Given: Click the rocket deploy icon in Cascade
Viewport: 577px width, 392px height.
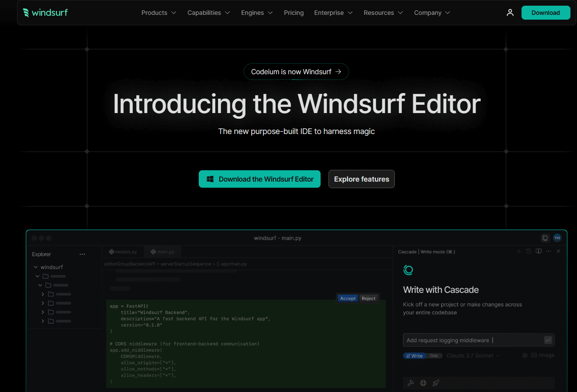Looking at the screenshot, I should coord(436,383).
